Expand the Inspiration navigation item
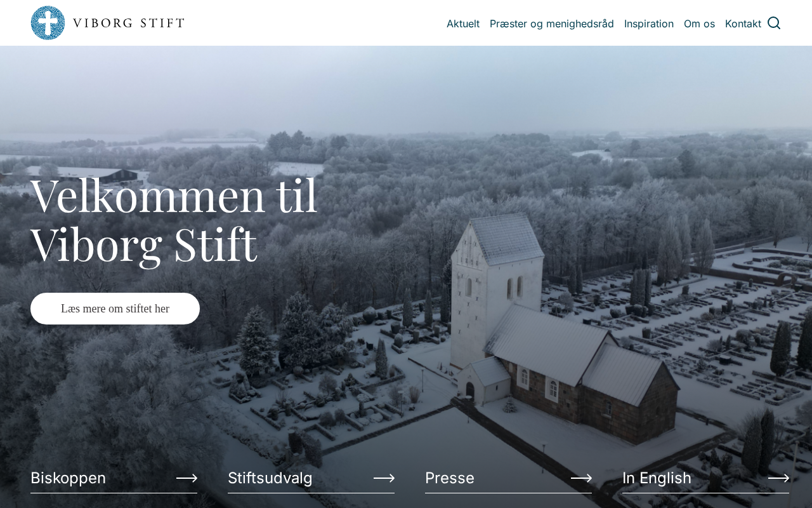The image size is (812, 508). pos(649,23)
